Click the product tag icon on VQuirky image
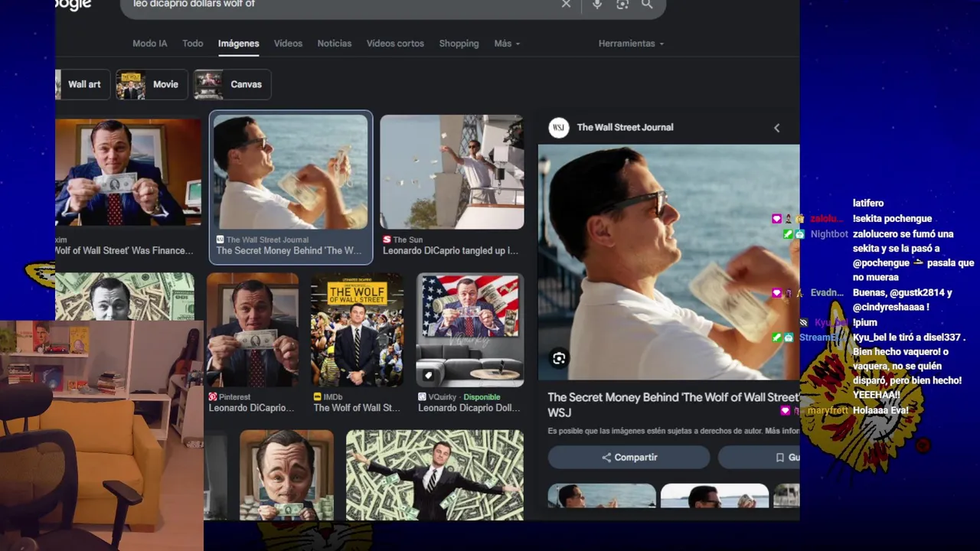Image resolution: width=980 pixels, height=551 pixels. [x=429, y=375]
